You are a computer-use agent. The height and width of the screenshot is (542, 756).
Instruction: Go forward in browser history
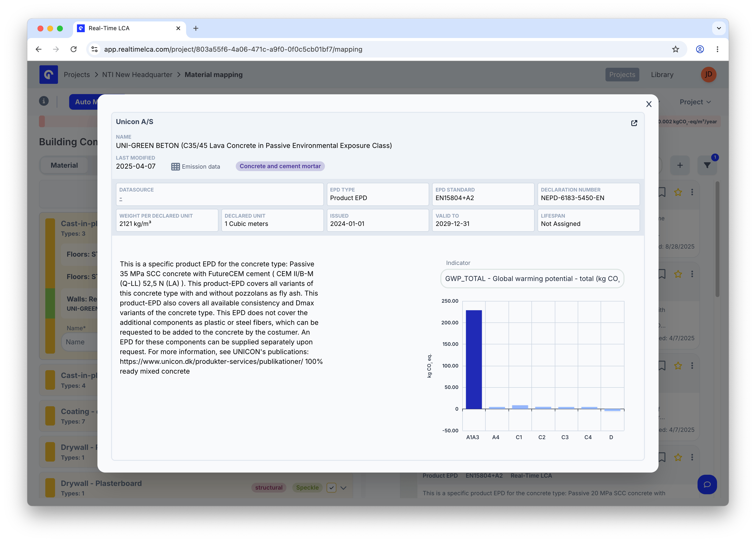[x=56, y=49]
